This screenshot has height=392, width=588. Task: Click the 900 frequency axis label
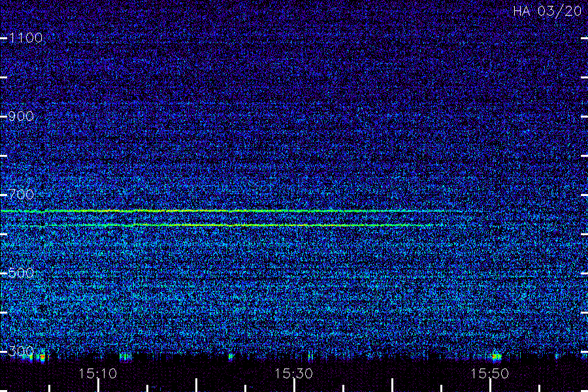click(x=21, y=116)
